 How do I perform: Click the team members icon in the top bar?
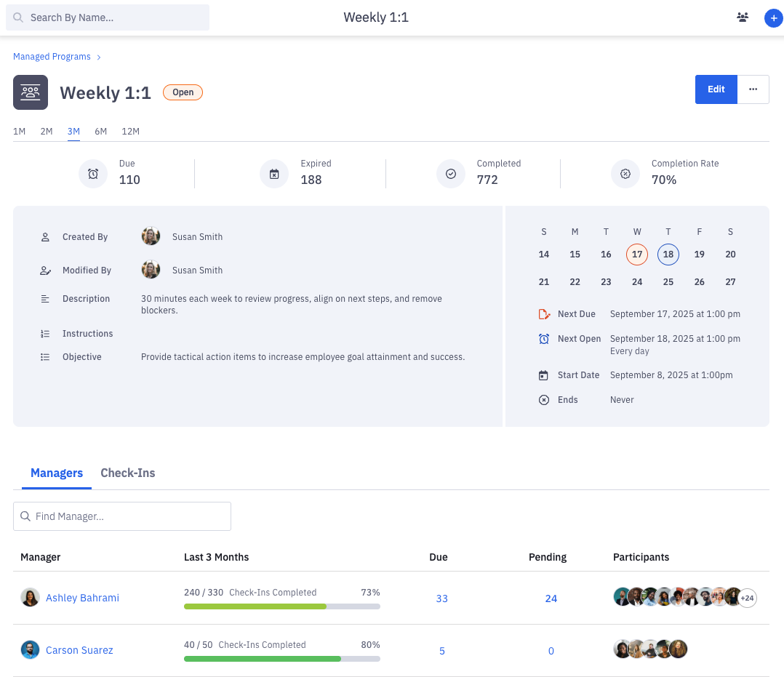click(x=742, y=17)
